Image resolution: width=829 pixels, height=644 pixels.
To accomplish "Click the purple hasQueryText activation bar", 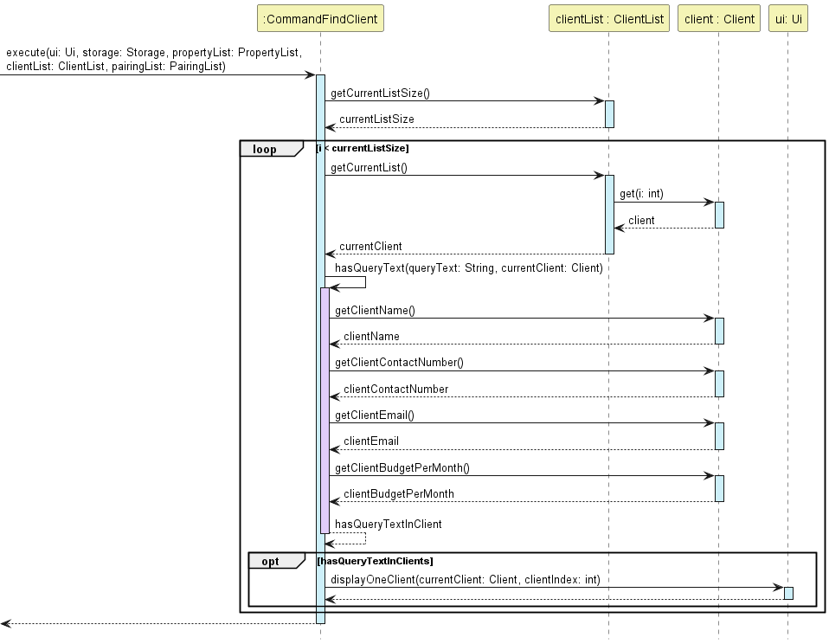I will click(325, 410).
